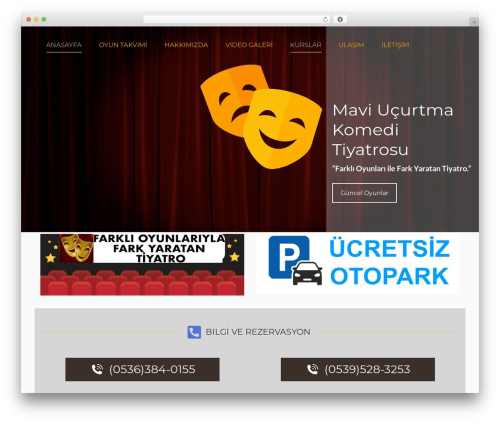Image resolution: width=500 pixels, height=423 pixels.
Task: Click the red close window button
Action: click(x=29, y=19)
